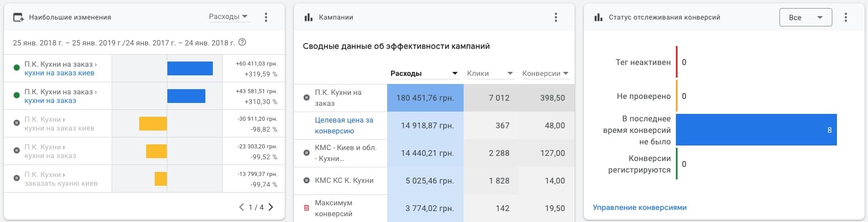Click the conversions value 19,50
Image resolution: width=868 pixels, height=222 pixels.
point(555,208)
